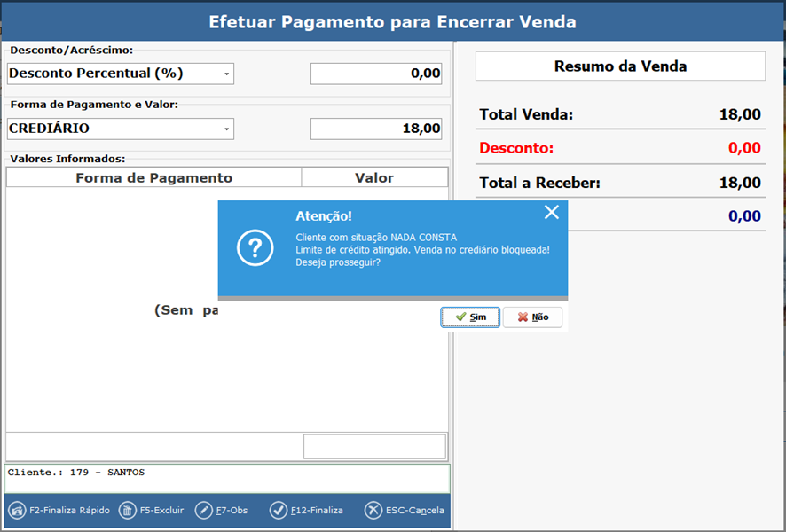Click the red Desconto value in summary

[743, 148]
